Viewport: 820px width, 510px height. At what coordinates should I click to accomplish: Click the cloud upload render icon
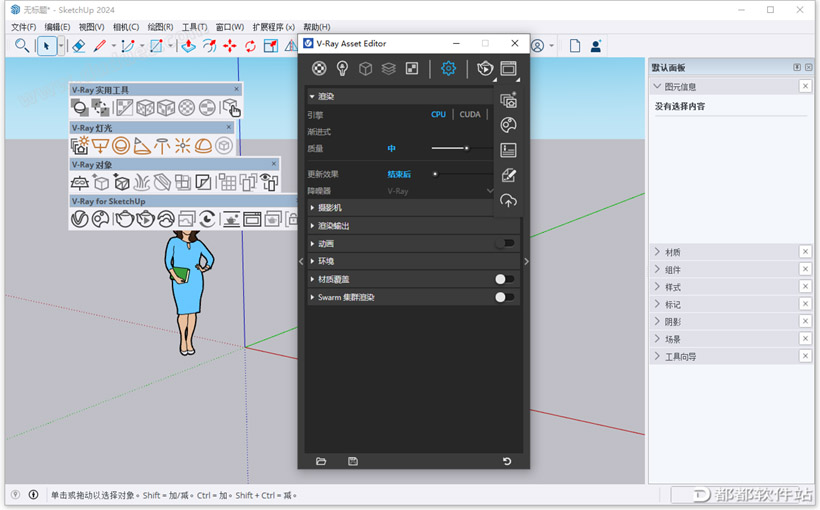508,200
